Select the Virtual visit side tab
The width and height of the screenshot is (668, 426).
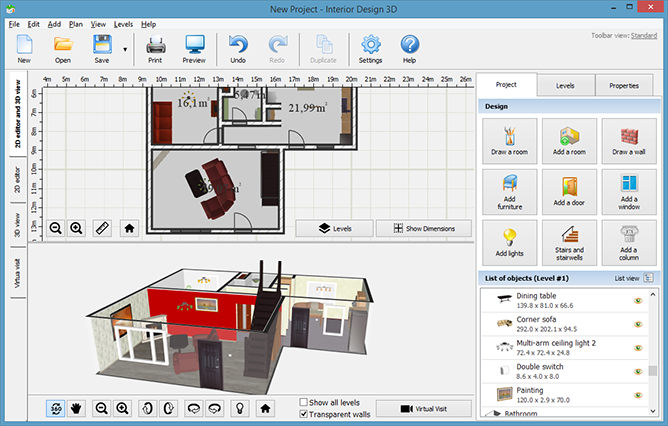coord(18,273)
